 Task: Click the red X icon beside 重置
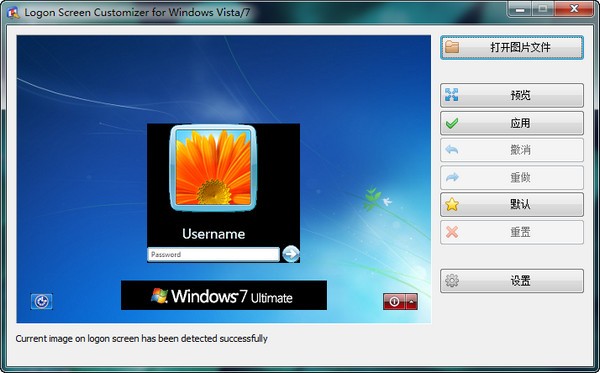coord(452,232)
